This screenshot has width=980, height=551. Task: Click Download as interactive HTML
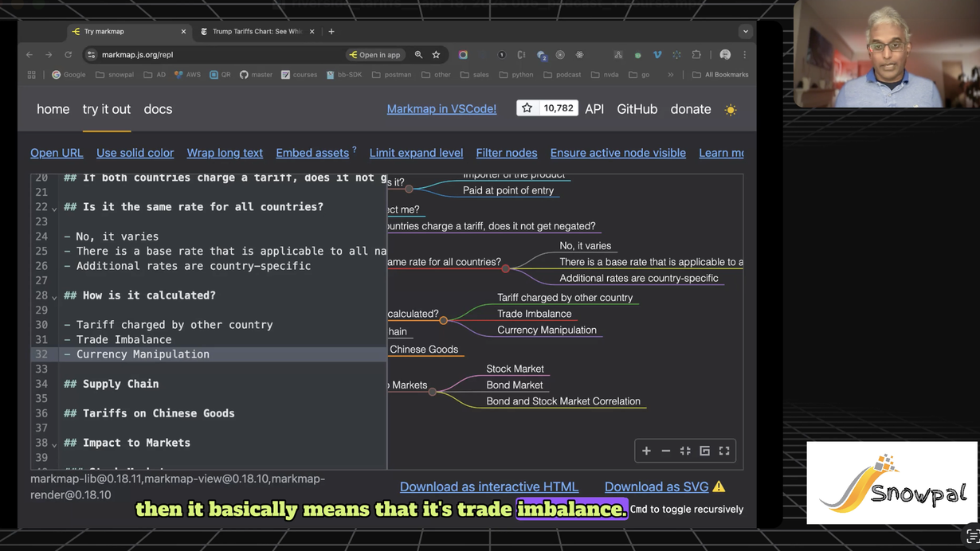489,487
